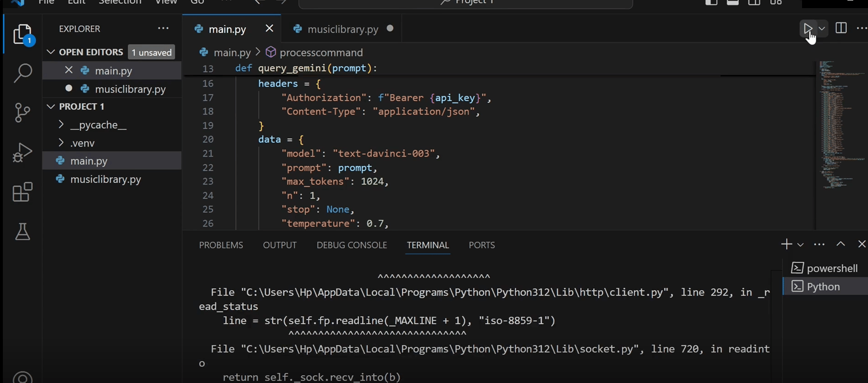This screenshot has width=868, height=383.
Task: Switch to the Problems panel tab
Action: click(x=221, y=245)
